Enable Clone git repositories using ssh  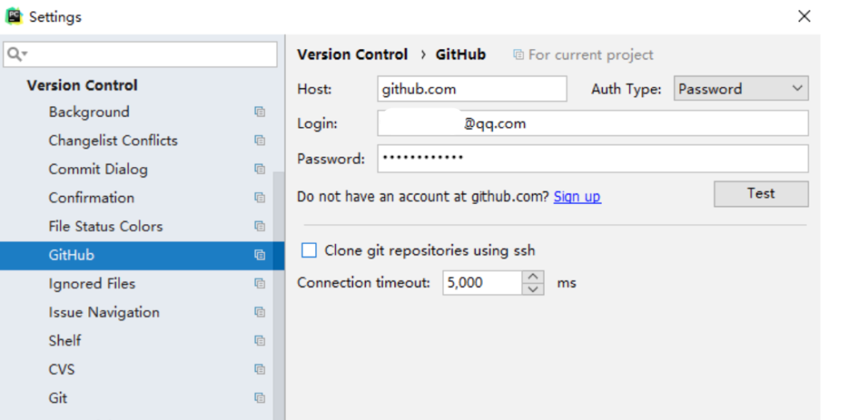(x=309, y=251)
